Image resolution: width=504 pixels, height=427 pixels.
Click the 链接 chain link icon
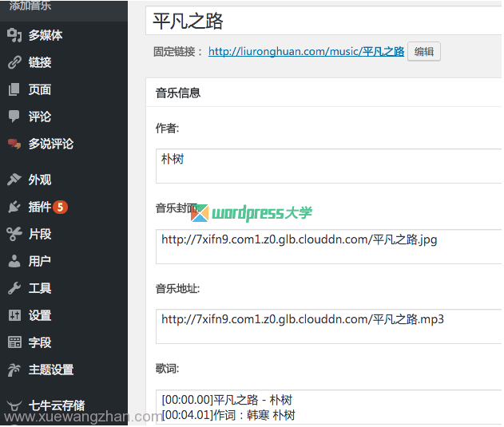point(14,62)
